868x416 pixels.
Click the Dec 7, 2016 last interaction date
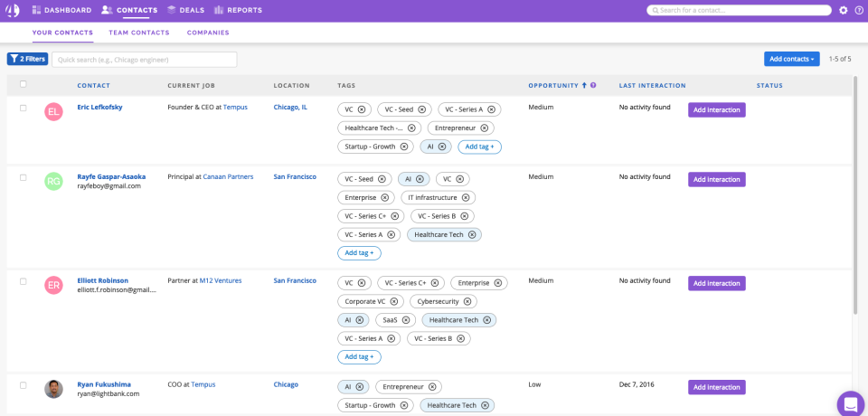pos(637,384)
